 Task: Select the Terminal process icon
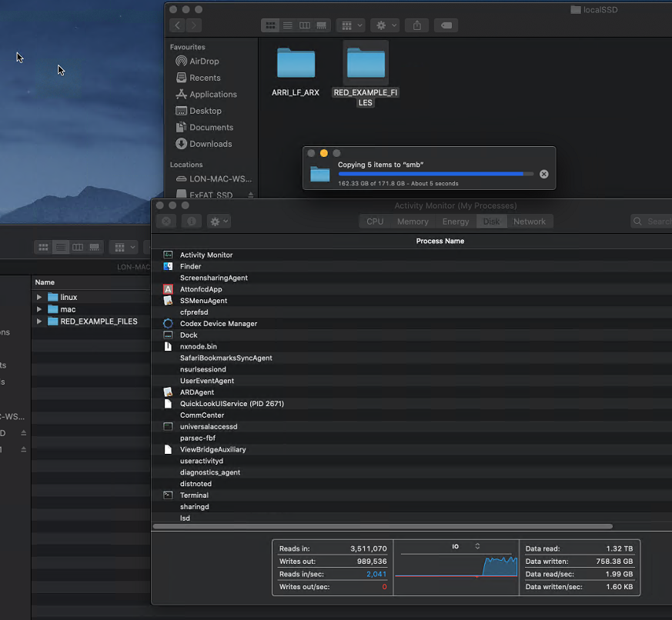[x=168, y=495]
